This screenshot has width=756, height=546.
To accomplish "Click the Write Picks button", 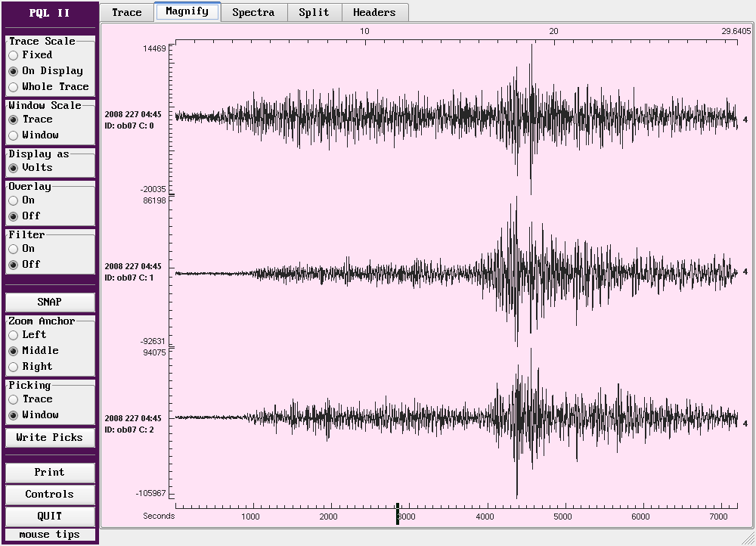I will click(x=50, y=437).
